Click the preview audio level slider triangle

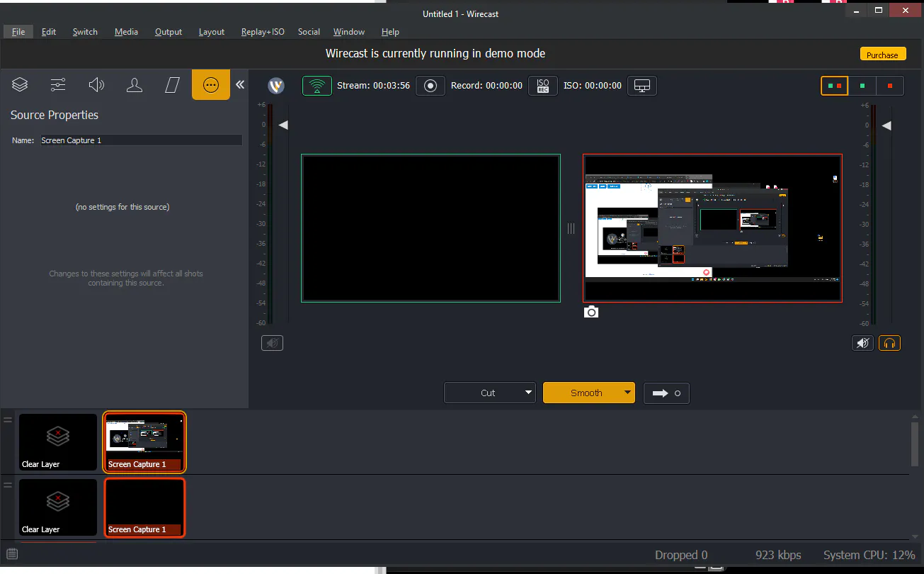coord(283,125)
